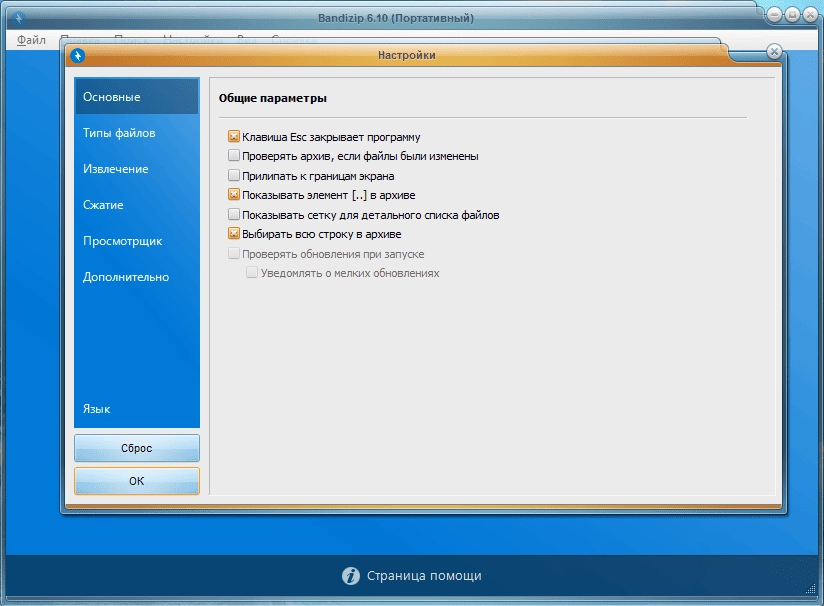Click 'Уведомлять о мелких обновлениях' checkbox
The width and height of the screenshot is (824, 606).
pyautogui.click(x=252, y=273)
